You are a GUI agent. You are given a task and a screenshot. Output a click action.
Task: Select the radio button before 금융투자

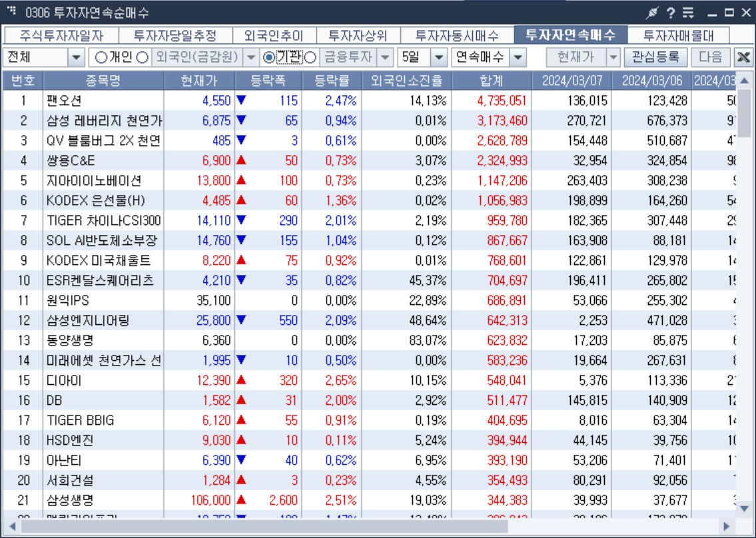point(311,58)
